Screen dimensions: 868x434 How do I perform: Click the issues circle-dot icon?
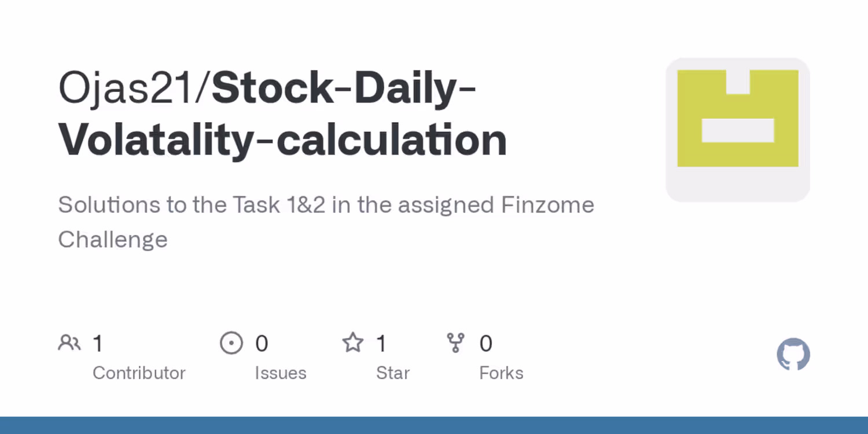pyautogui.click(x=231, y=343)
